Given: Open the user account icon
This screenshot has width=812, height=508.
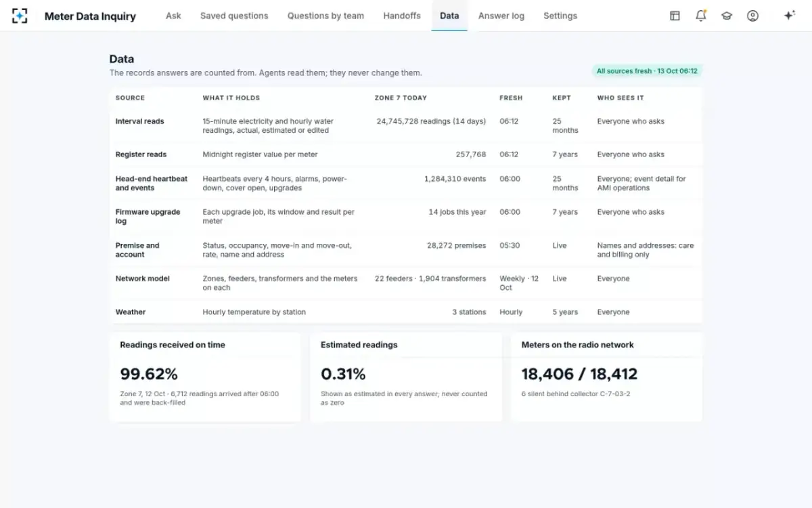Looking at the screenshot, I should pyautogui.click(x=752, y=16).
